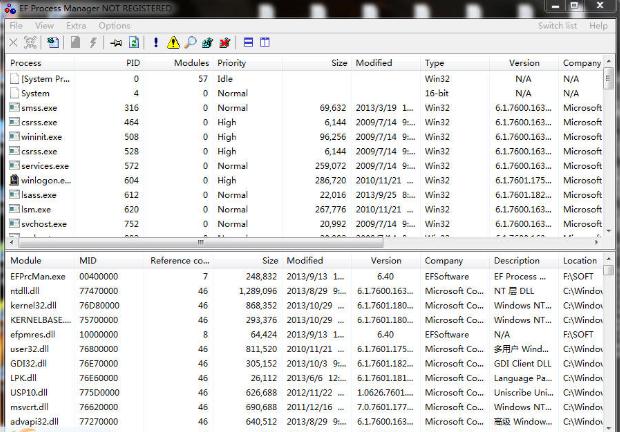The image size is (620, 432).
Task: Click the yellow warning triangle icon
Action: (x=173, y=43)
